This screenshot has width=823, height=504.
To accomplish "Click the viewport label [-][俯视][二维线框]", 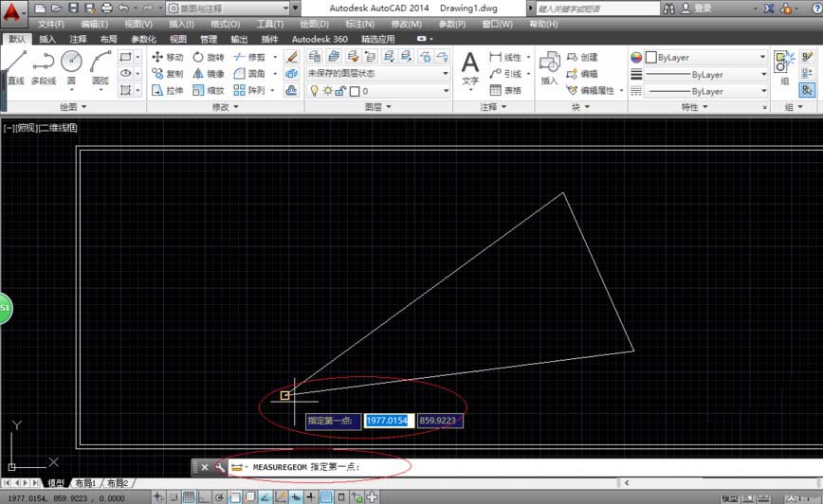I will [41, 128].
